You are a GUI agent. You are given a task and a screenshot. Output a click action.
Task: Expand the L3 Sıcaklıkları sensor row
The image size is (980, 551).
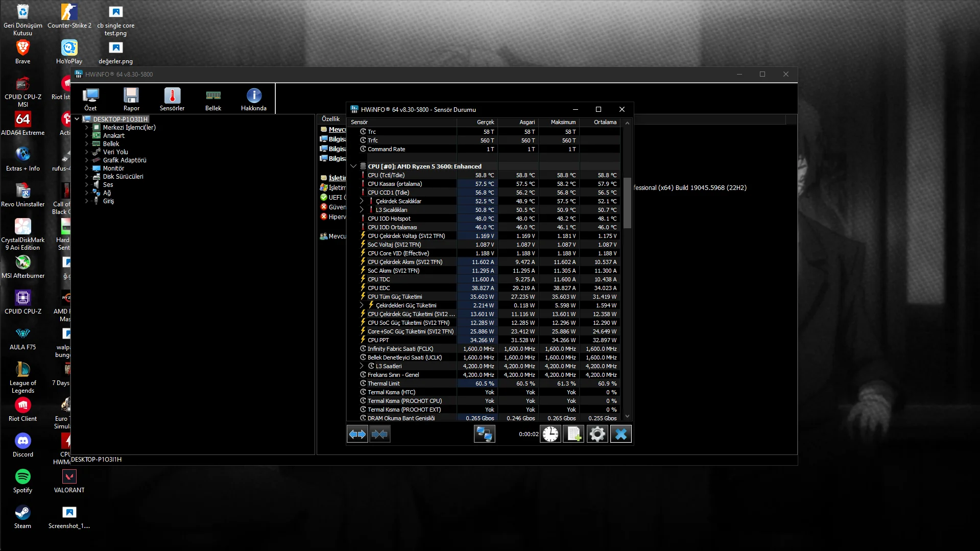pyautogui.click(x=362, y=210)
